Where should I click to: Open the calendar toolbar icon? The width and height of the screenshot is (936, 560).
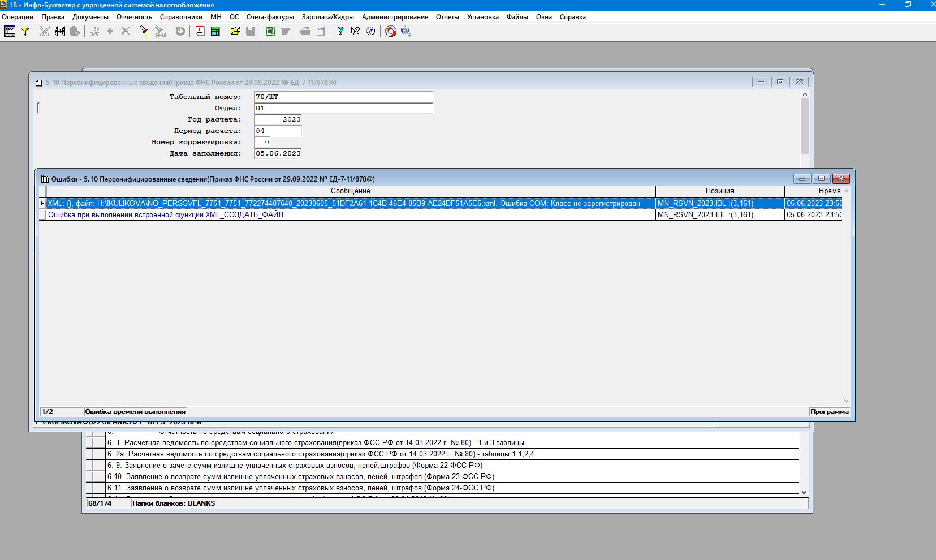pos(200,32)
